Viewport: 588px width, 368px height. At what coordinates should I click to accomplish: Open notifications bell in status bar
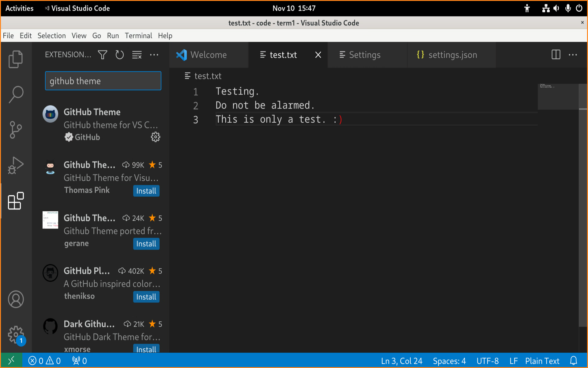tap(574, 361)
